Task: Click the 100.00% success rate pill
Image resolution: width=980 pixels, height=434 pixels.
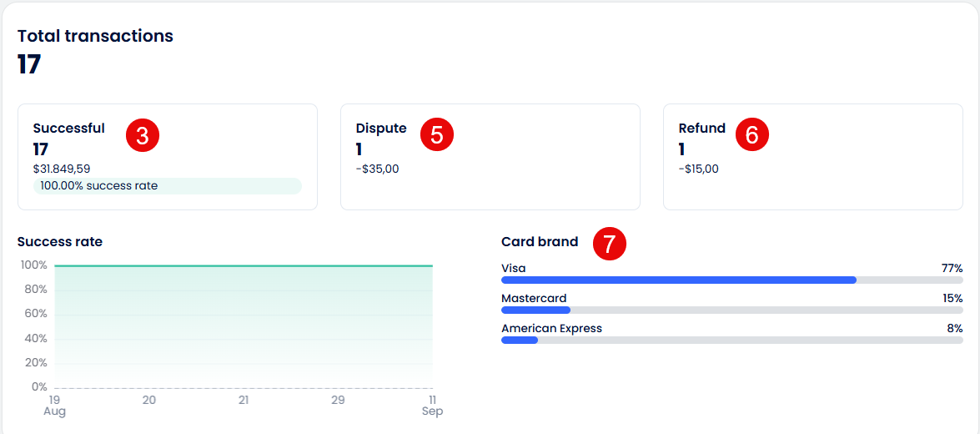Action: (167, 186)
